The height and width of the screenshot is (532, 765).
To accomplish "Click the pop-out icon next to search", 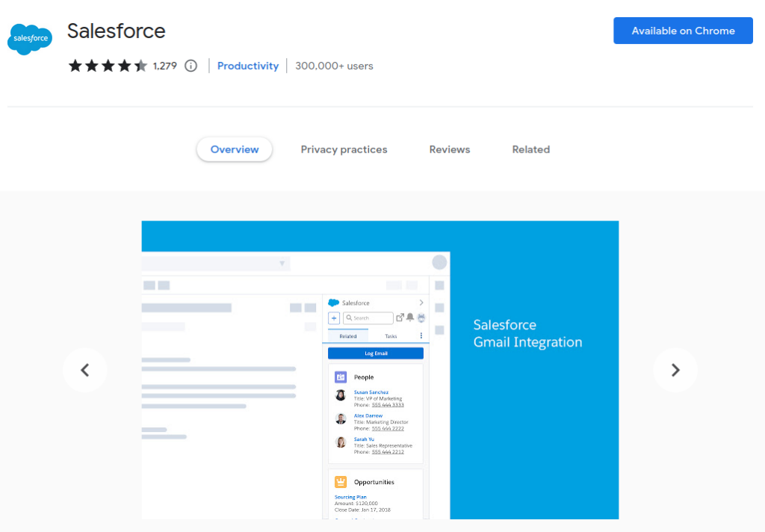I will [x=400, y=317].
